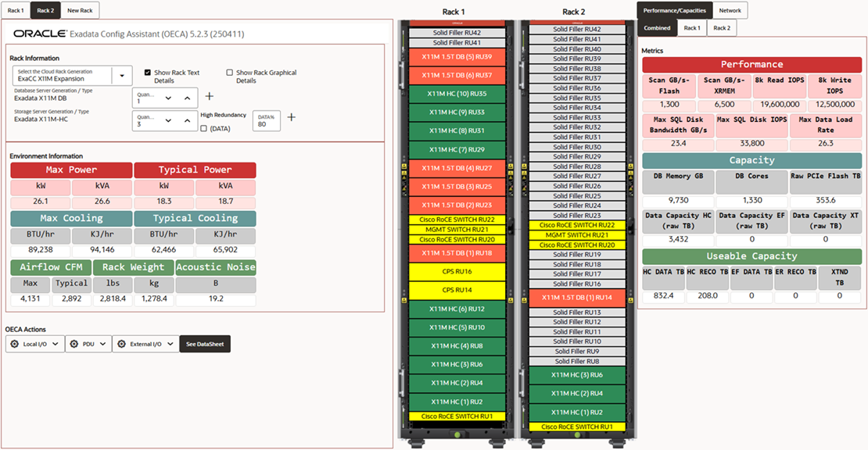This screenshot has height=450, width=868.
Task: Click MGMT SWITCH RU21 in Rack 1
Action: [457, 230]
